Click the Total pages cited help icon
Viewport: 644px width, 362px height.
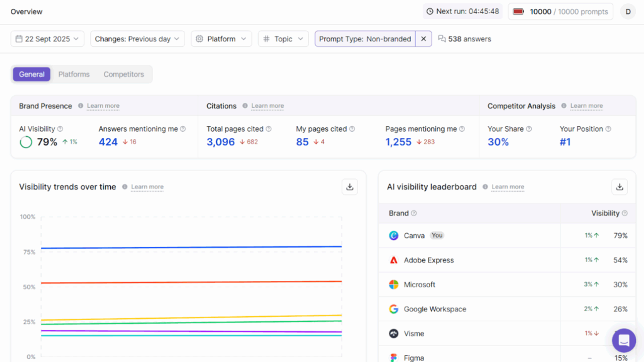[269, 129]
